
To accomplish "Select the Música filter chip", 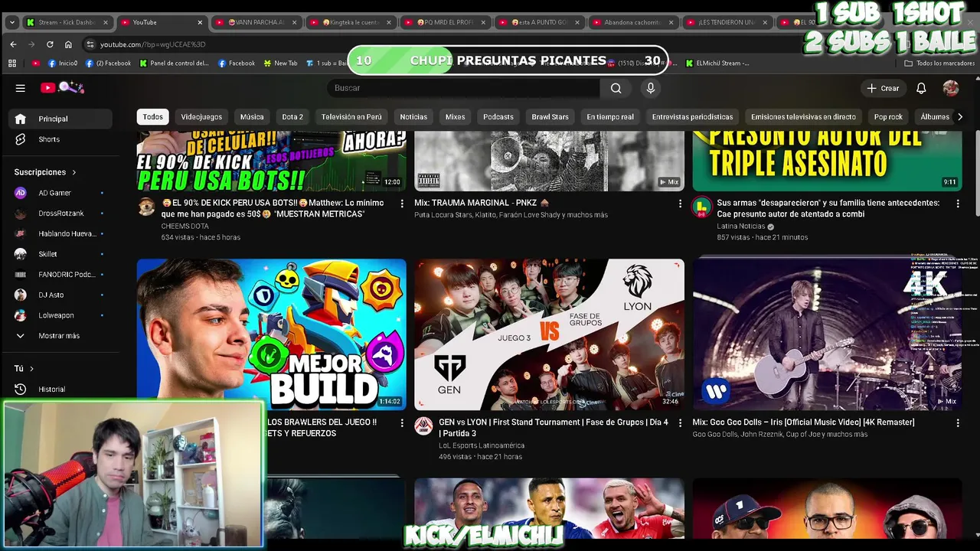I will (x=252, y=117).
